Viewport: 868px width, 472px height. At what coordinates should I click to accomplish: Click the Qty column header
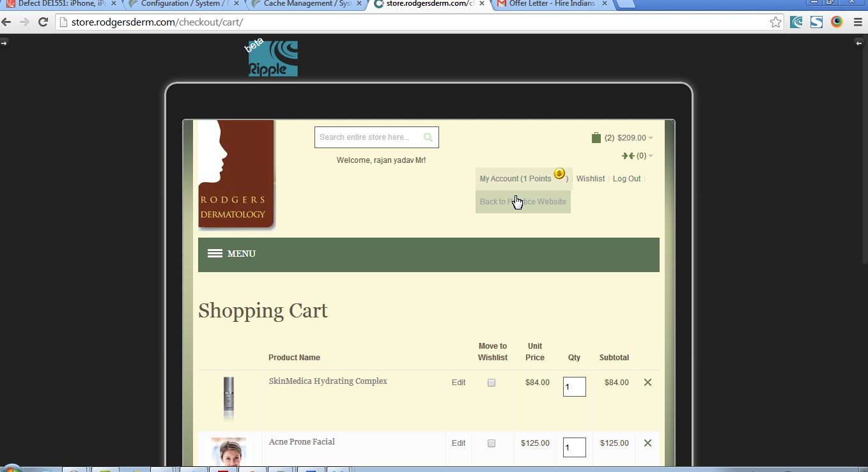(x=574, y=358)
